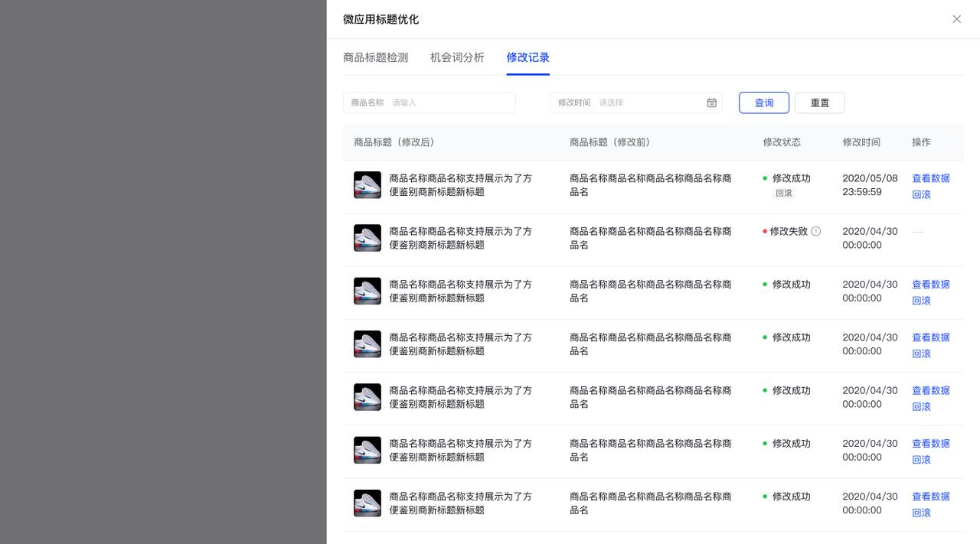Click the shoe thumbnail in the failed row

tap(367, 238)
